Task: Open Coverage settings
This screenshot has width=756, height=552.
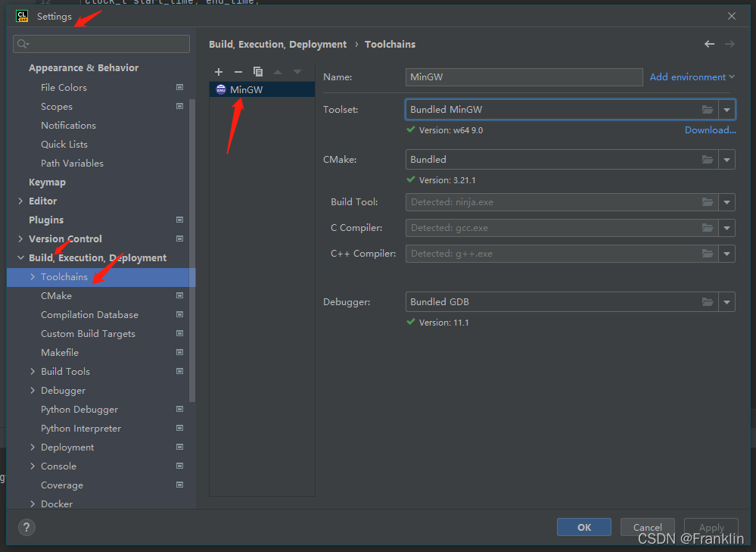Action: [x=62, y=485]
